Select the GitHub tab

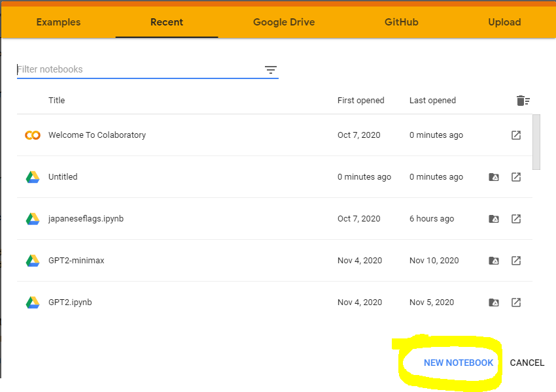pyautogui.click(x=401, y=22)
